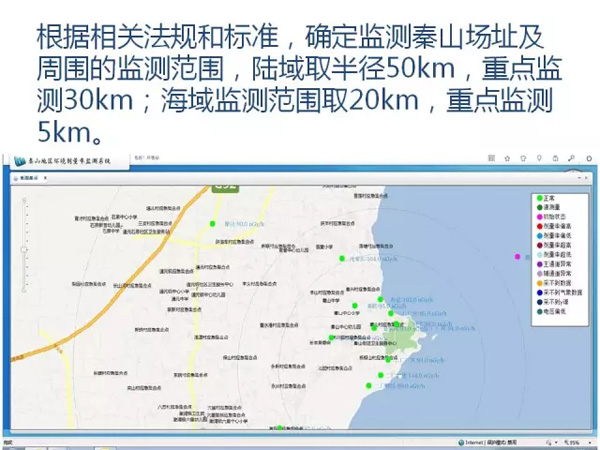Click the 秦山地区环境剂量率监测系统 logo
The height and width of the screenshot is (450, 600).
click(63, 161)
